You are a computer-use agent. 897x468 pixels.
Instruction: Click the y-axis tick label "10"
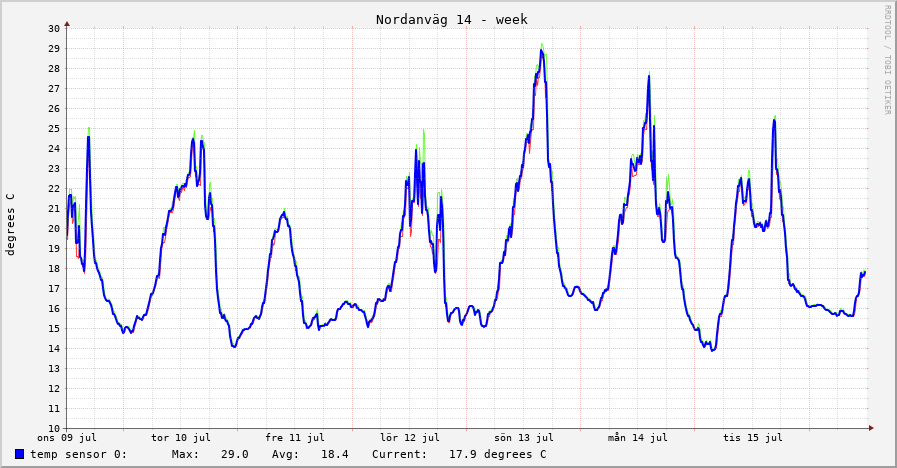54,429
